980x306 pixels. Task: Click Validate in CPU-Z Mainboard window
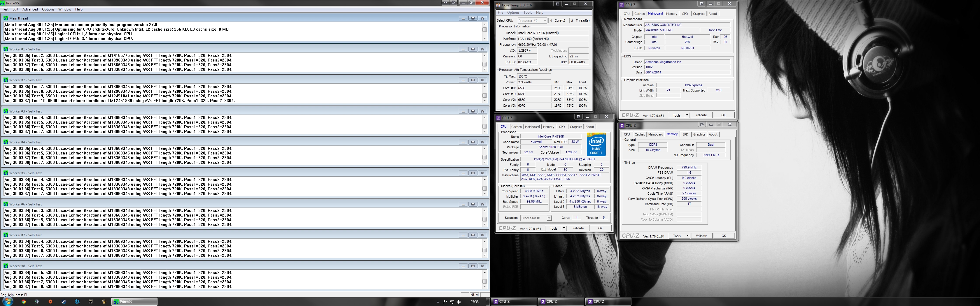(701, 115)
